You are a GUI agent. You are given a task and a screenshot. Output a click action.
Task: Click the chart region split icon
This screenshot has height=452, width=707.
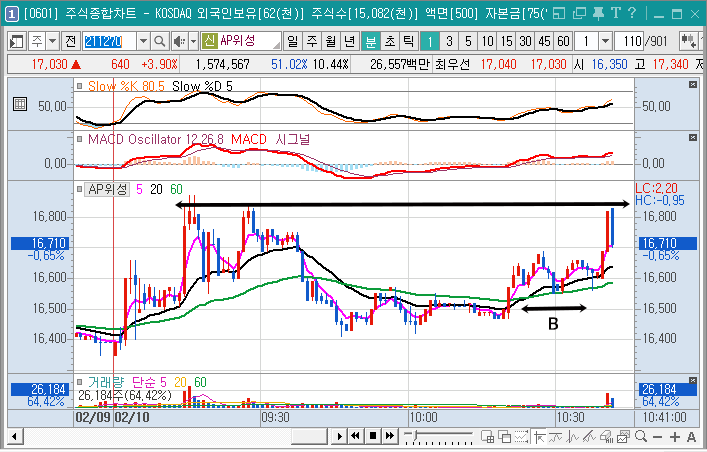[487, 437]
